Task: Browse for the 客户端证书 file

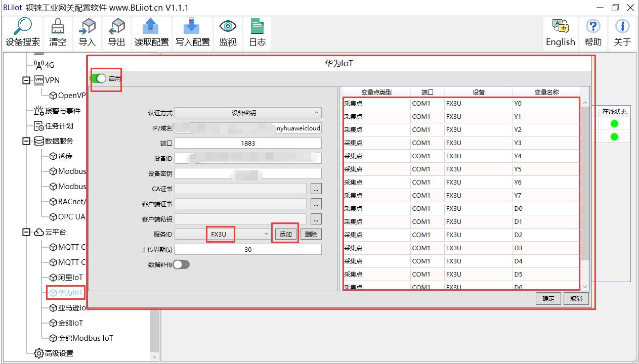Action: pyautogui.click(x=316, y=204)
